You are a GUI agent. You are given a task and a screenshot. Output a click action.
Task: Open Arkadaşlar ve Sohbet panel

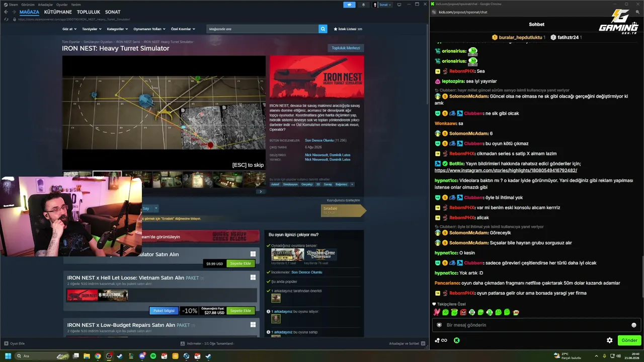coord(406,343)
